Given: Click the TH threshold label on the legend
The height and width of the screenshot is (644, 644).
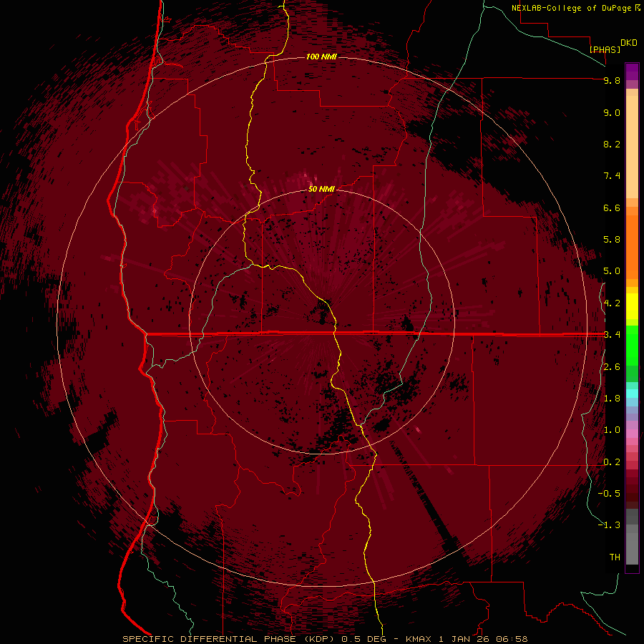Looking at the screenshot, I should click(615, 557).
